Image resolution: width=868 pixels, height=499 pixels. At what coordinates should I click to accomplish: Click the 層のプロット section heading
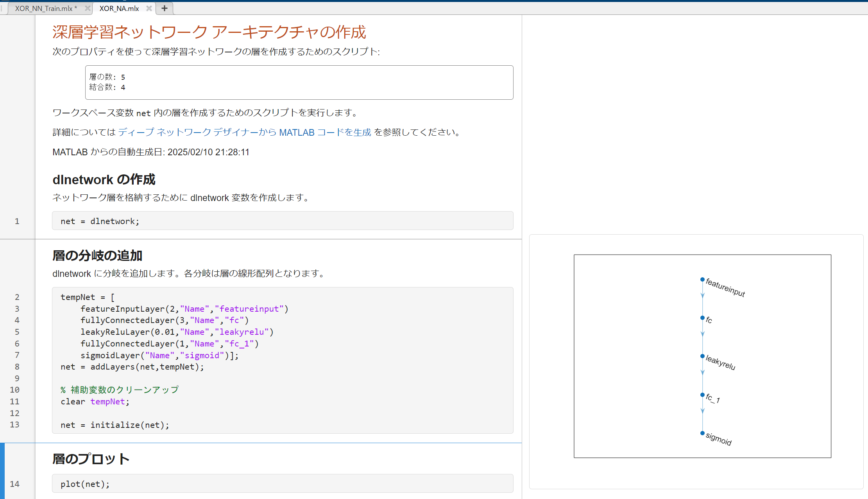tap(91, 459)
